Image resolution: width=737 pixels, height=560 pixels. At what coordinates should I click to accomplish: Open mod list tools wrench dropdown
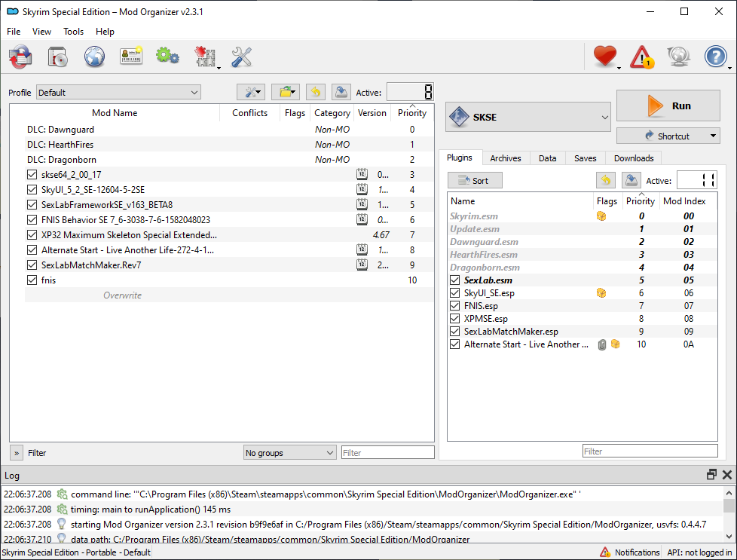pyautogui.click(x=251, y=92)
